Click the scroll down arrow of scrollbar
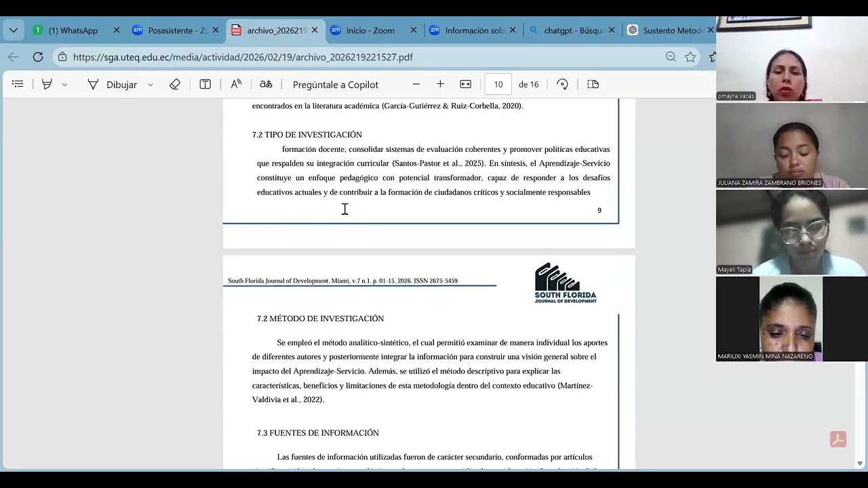 (x=860, y=464)
